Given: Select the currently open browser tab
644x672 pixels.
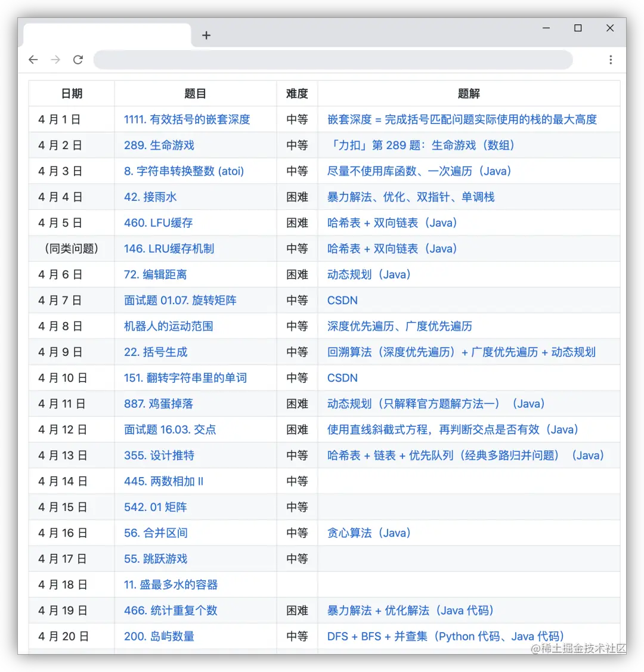Looking at the screenshot, I should point(106,35).
